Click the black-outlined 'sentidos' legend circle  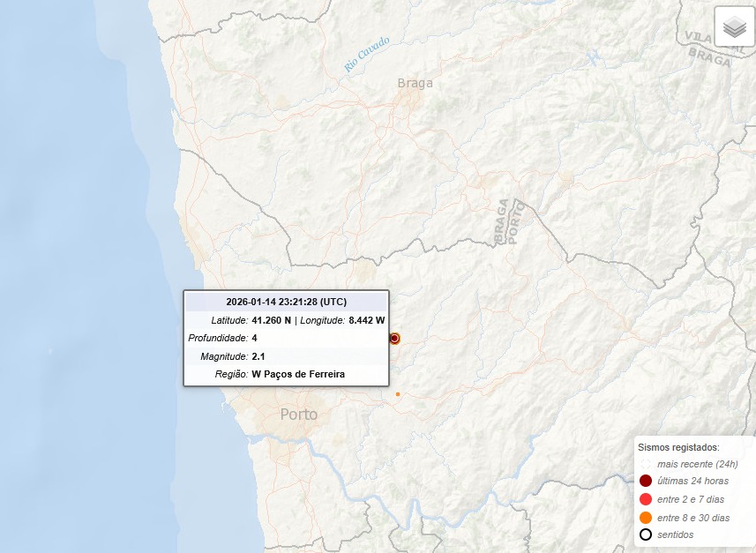pyautogui.click(x=646, y=534)
